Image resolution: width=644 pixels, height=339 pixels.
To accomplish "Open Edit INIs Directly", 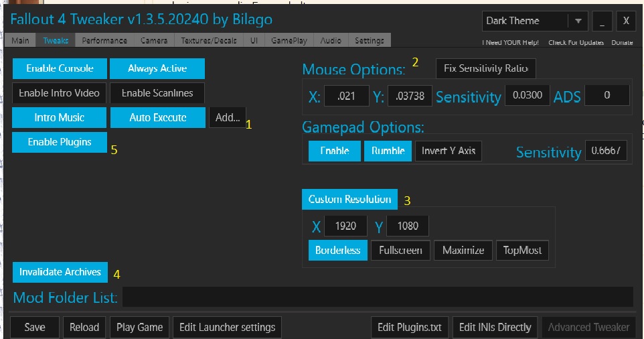I will click(495, 327).
